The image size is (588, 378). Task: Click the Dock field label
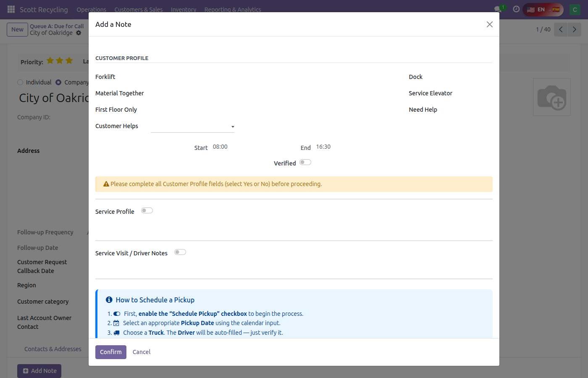[416, 77]
